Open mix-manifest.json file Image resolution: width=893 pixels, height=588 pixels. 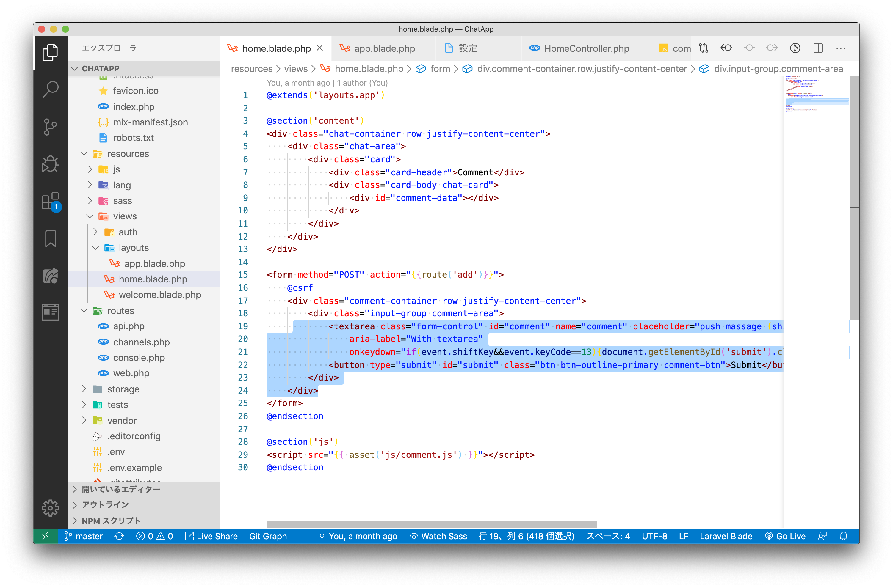pos(144,122)
